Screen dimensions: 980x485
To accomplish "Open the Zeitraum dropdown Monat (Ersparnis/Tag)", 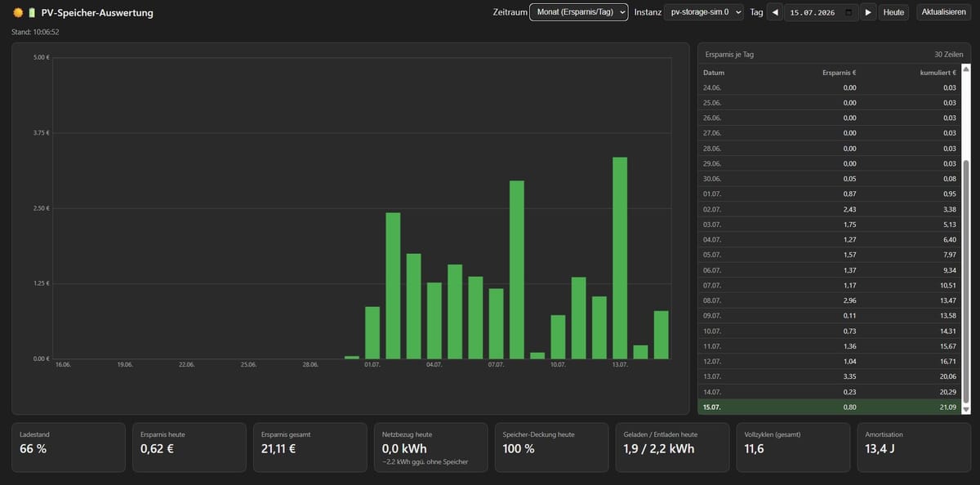I will [x=579, y=12].
